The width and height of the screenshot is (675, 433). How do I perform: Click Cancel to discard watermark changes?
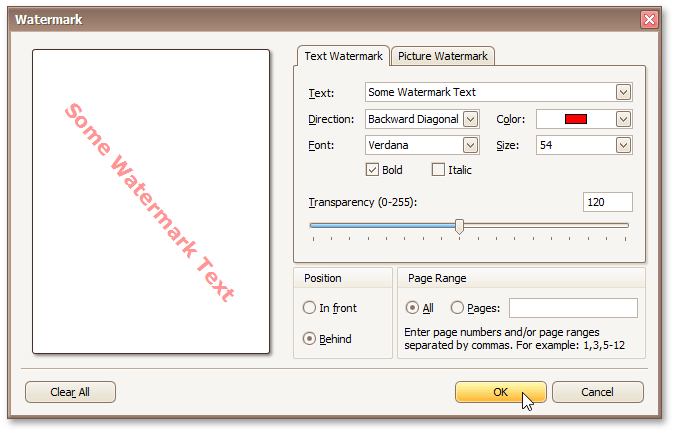coord(597,392)
